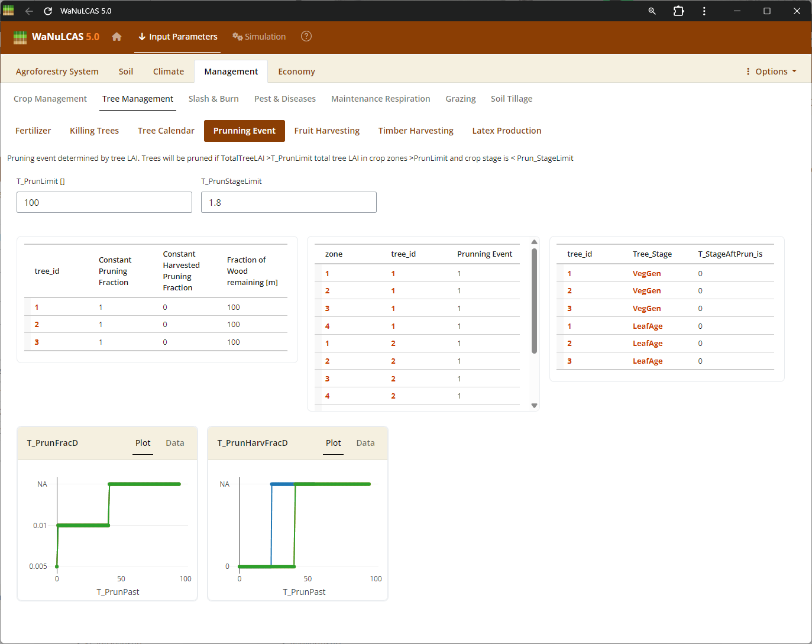
Task: Show the Data tab for T_PrunFracD
Action: (174, 443)
